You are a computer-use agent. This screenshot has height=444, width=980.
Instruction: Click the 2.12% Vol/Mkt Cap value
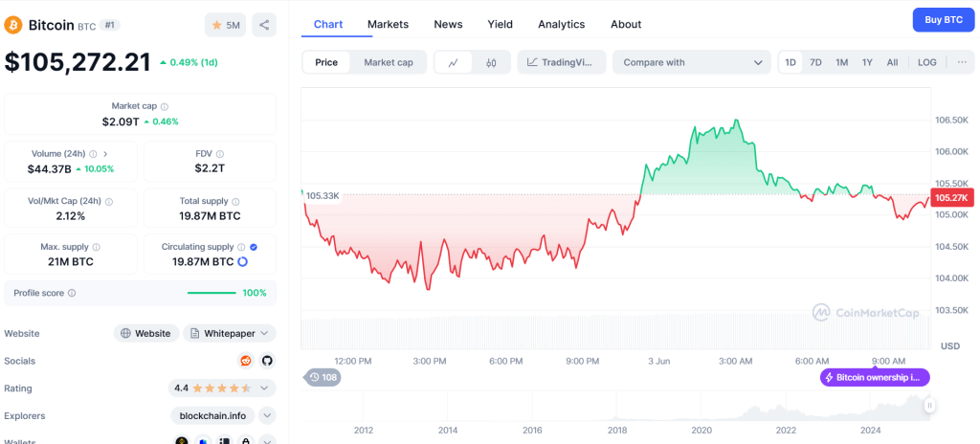click(70, 216)
